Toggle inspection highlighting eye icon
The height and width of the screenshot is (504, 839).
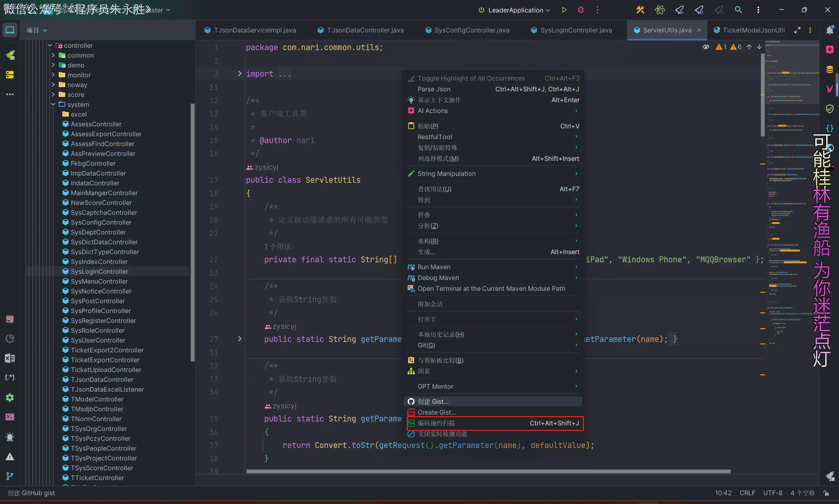tap(706, 47)
